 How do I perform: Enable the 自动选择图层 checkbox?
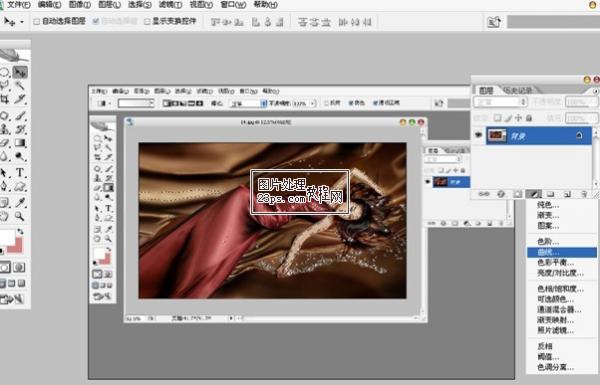pyautogui.click(x=37, y=21)
